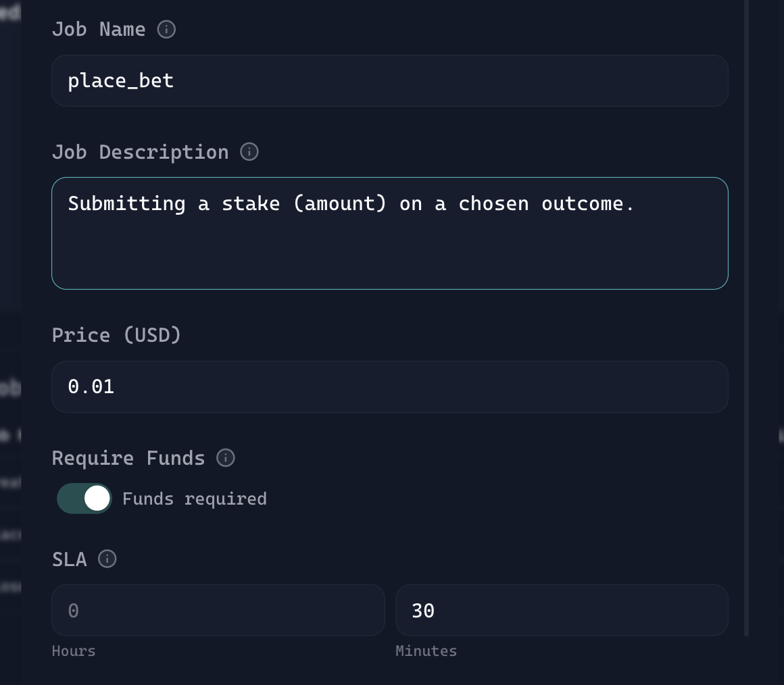784x685 pixels.
Task: Click the 'Minutes' caption under SLA
Action: (426, 651)
